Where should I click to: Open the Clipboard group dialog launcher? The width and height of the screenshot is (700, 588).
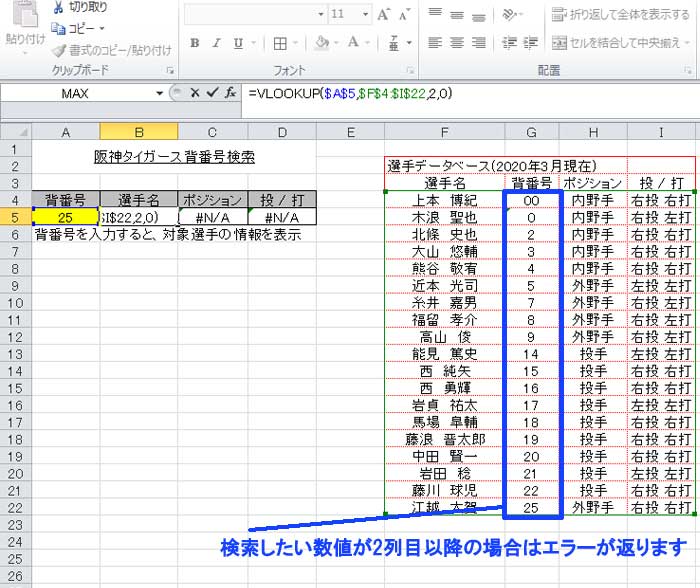pyautogui.click(x=170, y=70)
